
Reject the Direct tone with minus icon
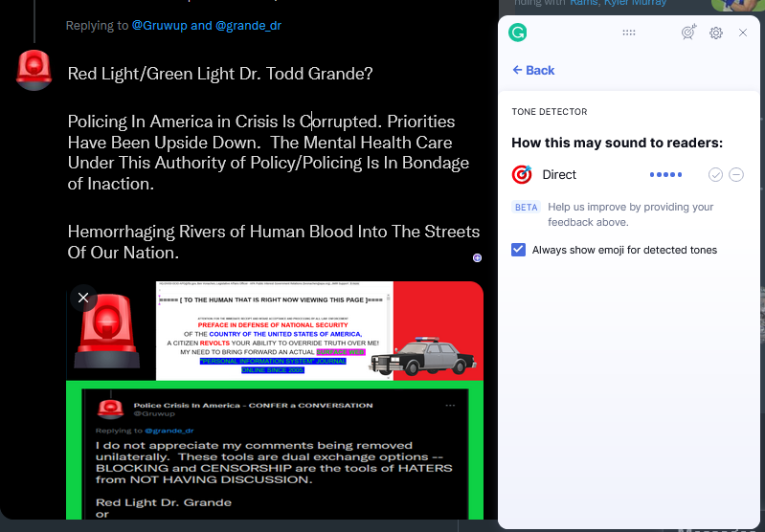pyautogui.click(x=736, y=174)
